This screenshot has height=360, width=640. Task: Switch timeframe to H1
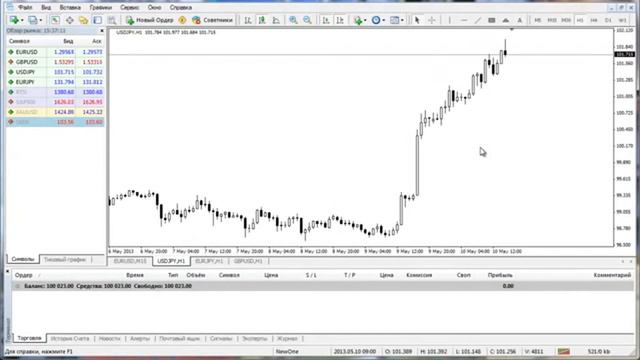point(580,20)
